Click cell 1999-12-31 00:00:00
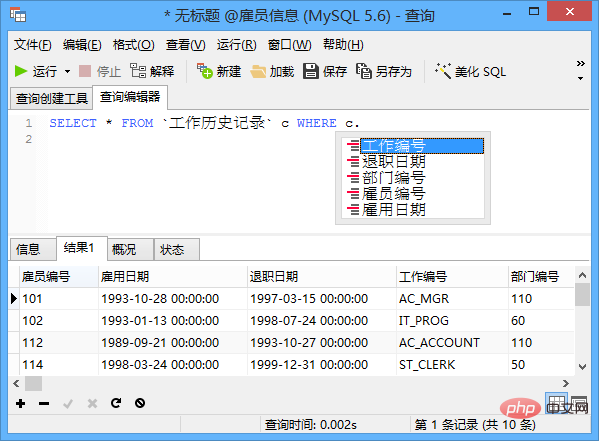Viewport: 599px width, 441px height. coord(322,365)
